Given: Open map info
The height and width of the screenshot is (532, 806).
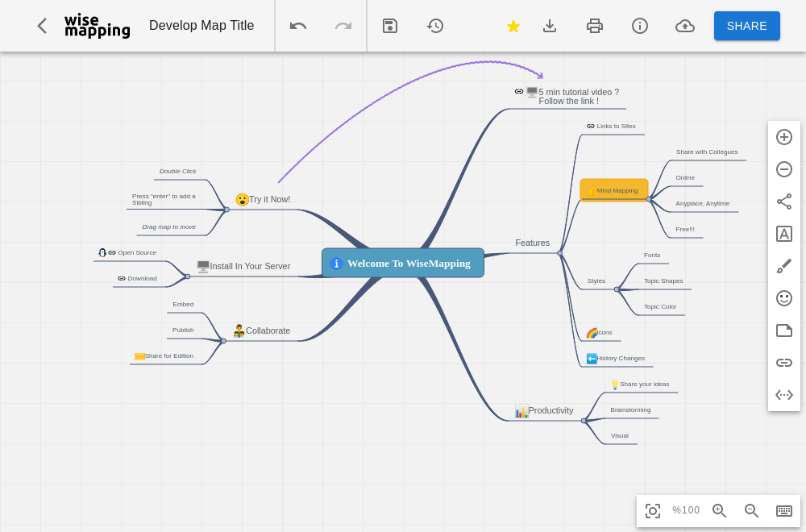Looking at the screenshot, I should click(x=639, y=26).
